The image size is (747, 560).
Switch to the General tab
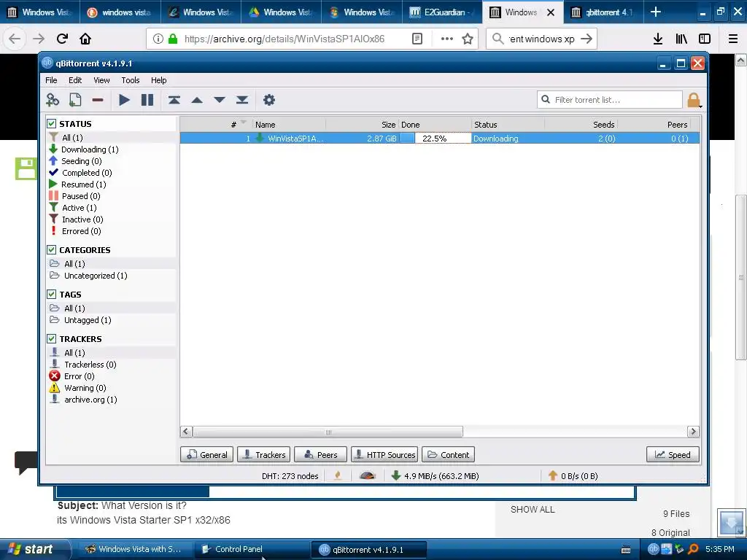pyautogui.click(x=207, y=455)
